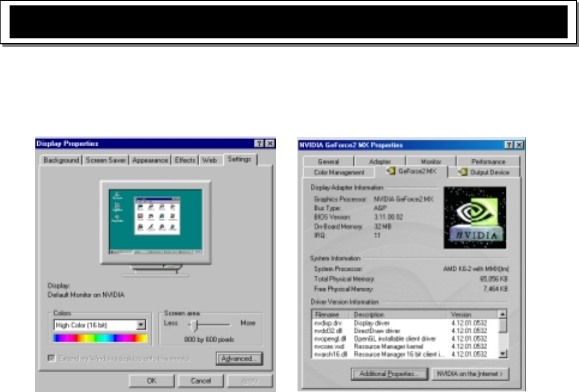Select the nvdd32.dll row
Screen dimensions: 579x392
point(405,331)
